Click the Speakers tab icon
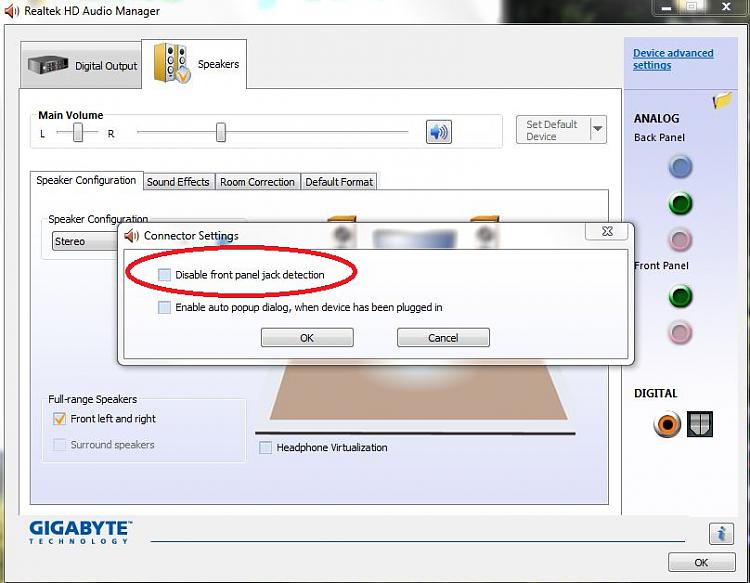Screen dimensions: 750x583 (172, 63)
